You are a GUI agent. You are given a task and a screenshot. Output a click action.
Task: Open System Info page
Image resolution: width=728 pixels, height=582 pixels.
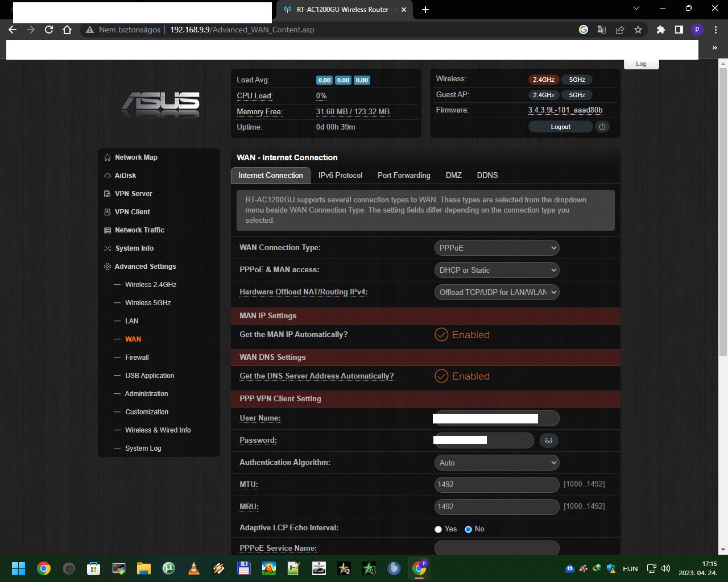point(134,248)
